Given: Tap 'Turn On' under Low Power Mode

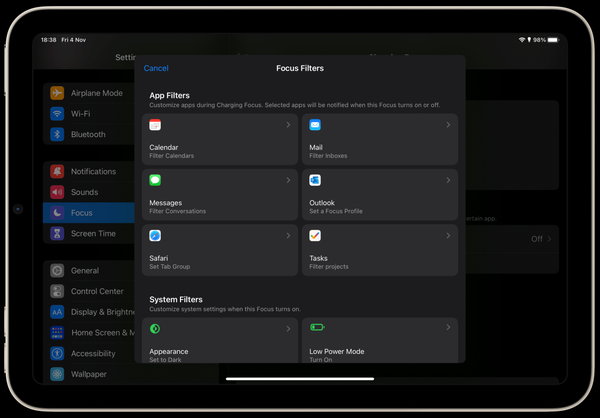Looking at the screenshot, I should (321, 359).
